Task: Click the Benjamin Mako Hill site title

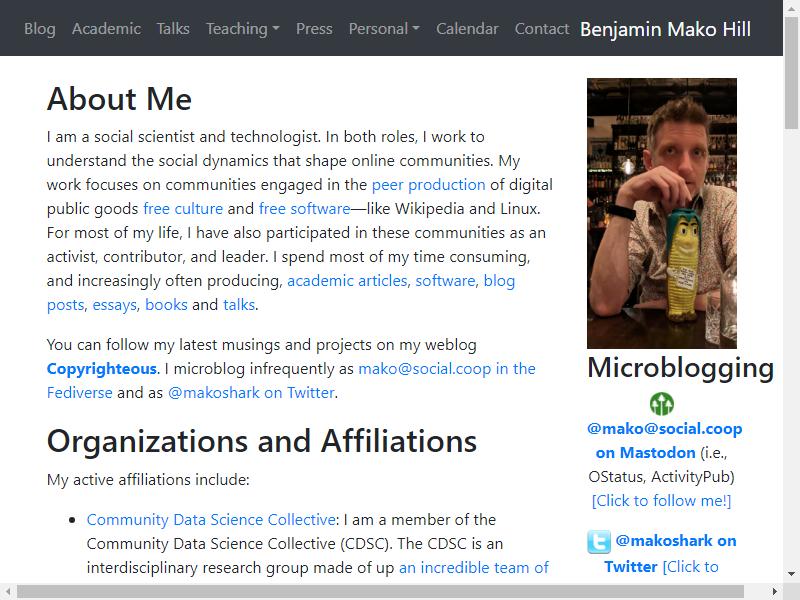Action: click(x=665, y=29)
